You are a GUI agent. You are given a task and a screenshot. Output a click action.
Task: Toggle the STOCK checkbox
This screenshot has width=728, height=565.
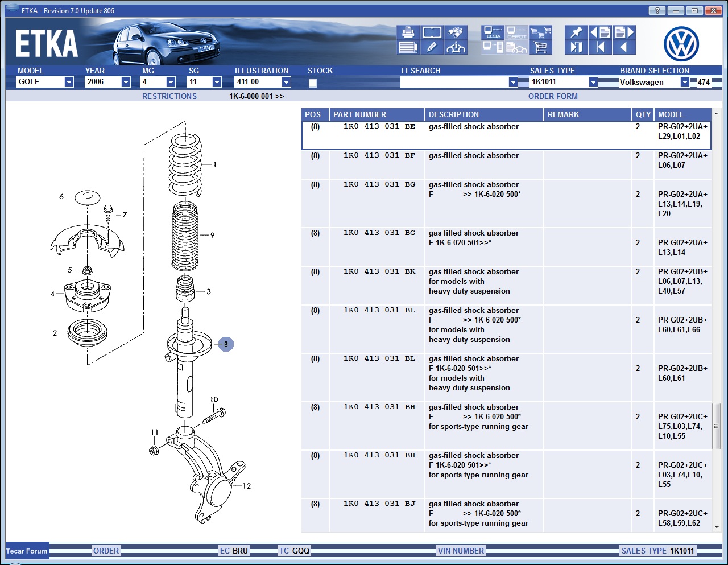312,83
